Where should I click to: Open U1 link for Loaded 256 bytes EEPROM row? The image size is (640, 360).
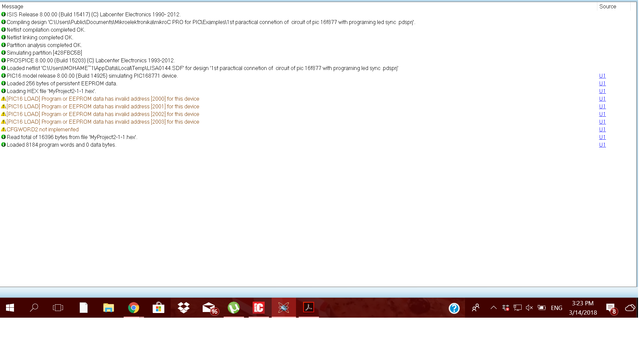pos(602,83)
